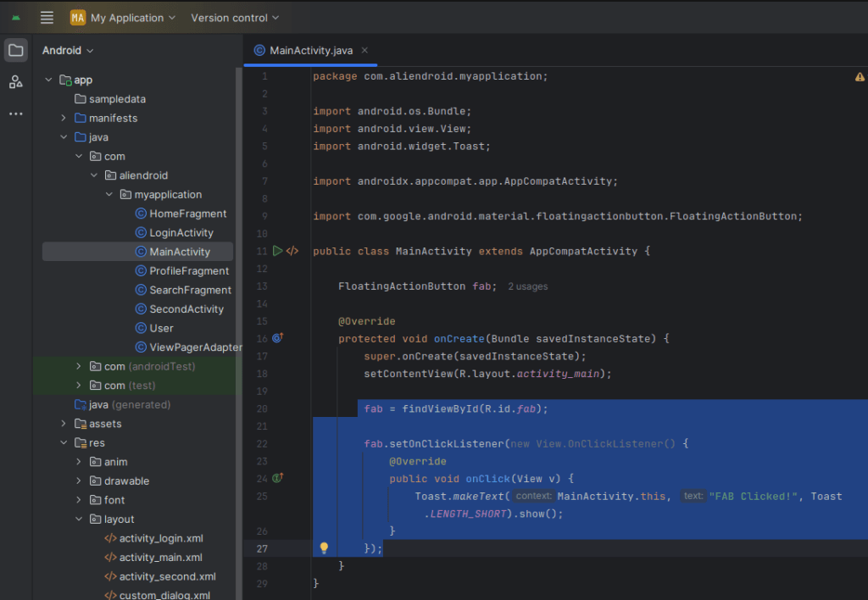
Task: Click the run gutter icon beside MainActivity class
Action: coord(277,251)
